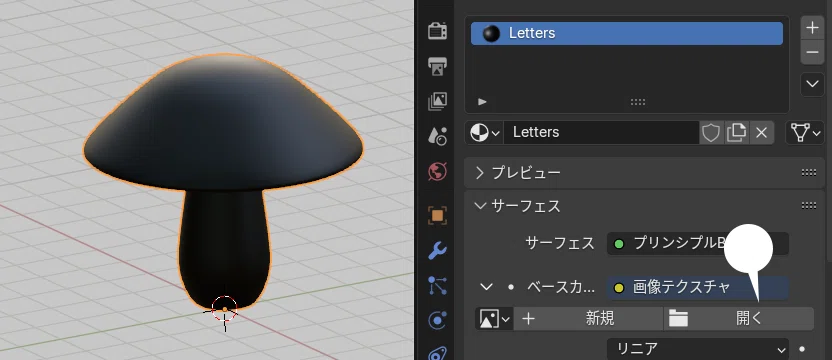The image size is (832, 360).
Task: Grab the プレビュー panel drag handle
Action: 809,173
